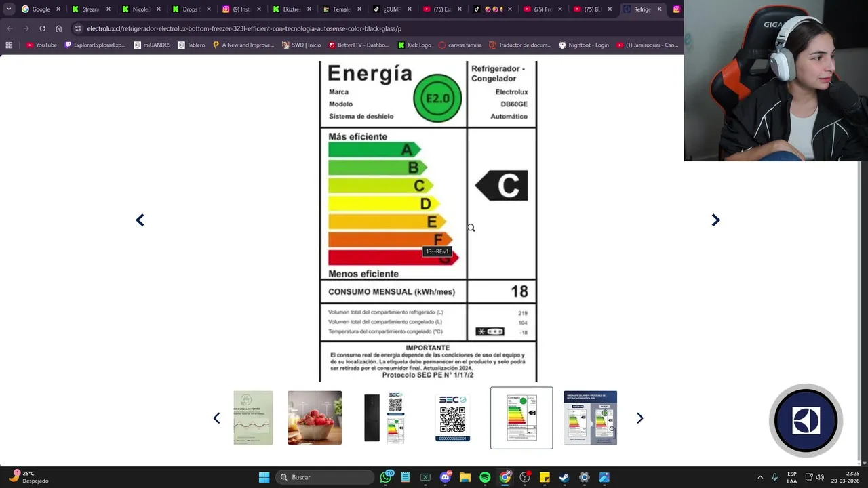Select the strawberries bowl thumbnail

(315, 418)
